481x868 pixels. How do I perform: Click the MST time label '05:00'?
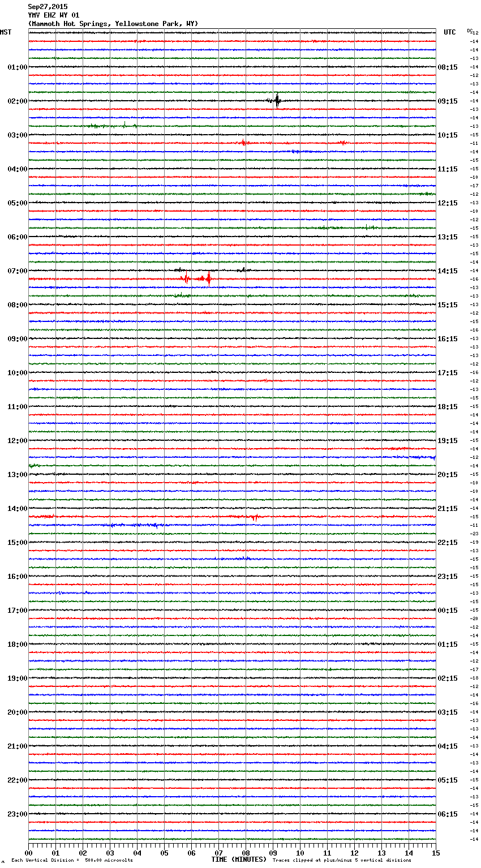[x=17, y=203]
